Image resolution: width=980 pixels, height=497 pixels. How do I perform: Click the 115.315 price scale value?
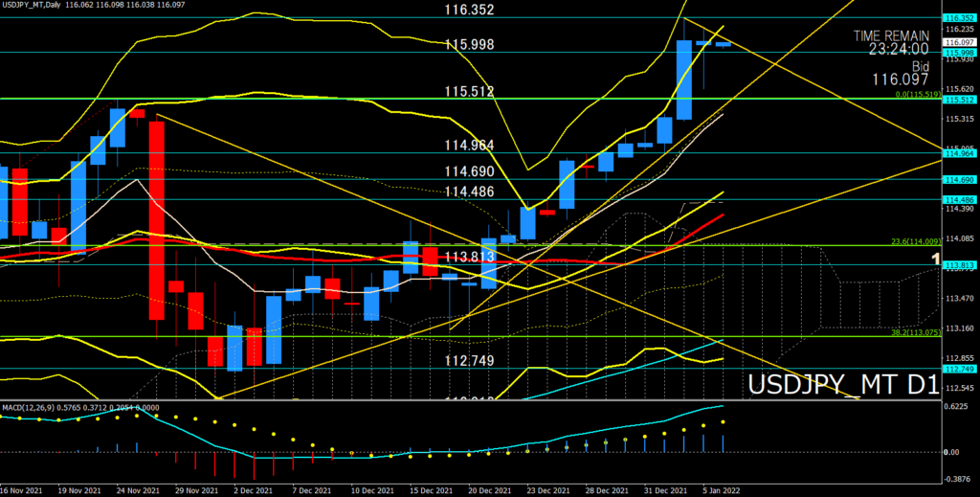pos(959,119)
